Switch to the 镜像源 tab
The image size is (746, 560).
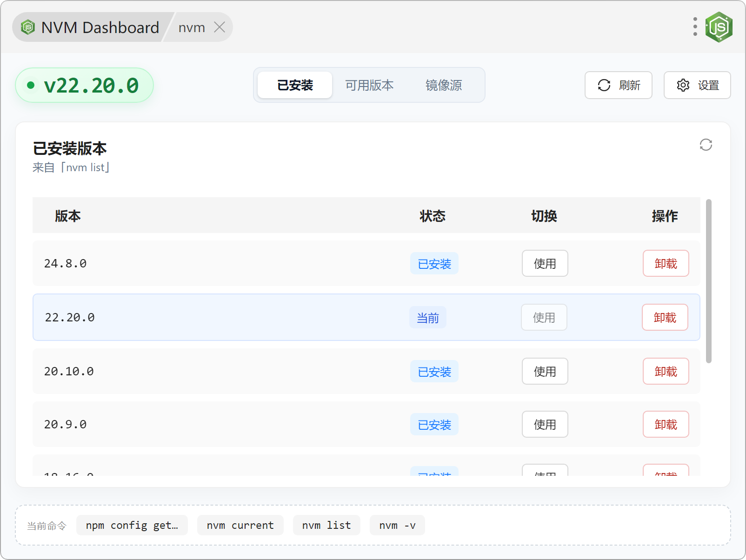point(443,85)
